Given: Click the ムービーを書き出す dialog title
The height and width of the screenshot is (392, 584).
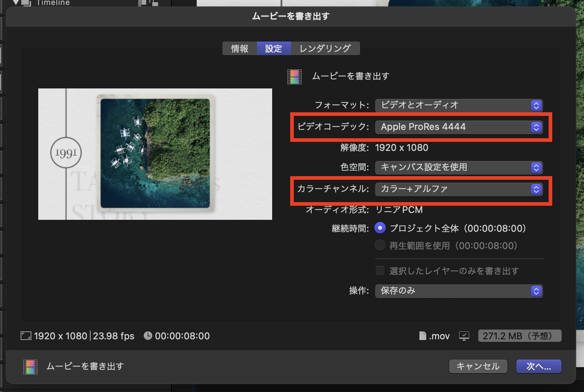Looking at the screenshot, I should click(x=291, y=16).
